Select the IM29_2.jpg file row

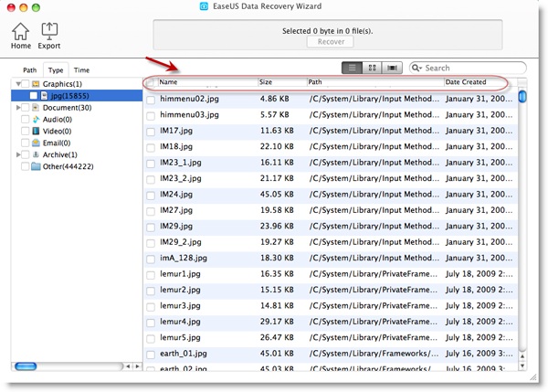[331, 243]
